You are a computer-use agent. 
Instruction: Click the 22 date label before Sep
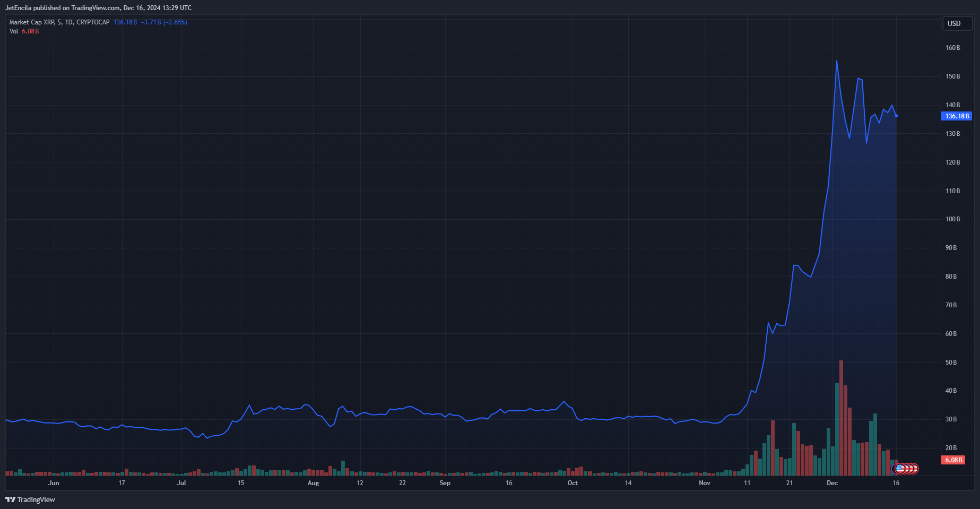click(x=403, y=483)
